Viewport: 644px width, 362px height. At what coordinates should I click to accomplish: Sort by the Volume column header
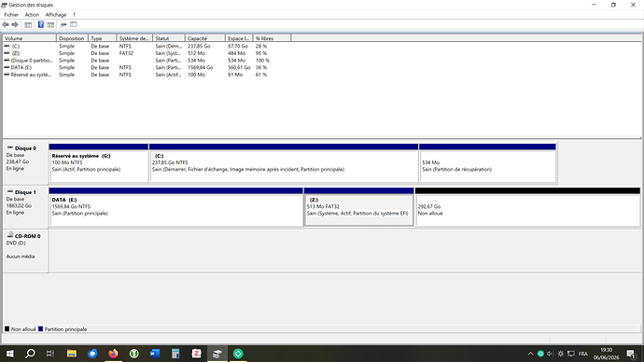pyautogui.click(x=29, y=38)
